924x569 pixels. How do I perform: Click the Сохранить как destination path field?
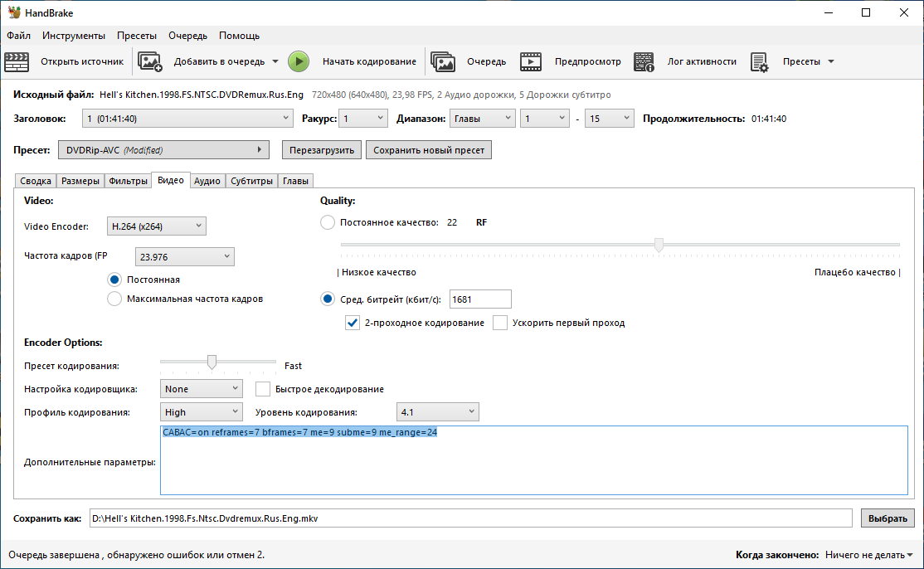coord(471,518)
